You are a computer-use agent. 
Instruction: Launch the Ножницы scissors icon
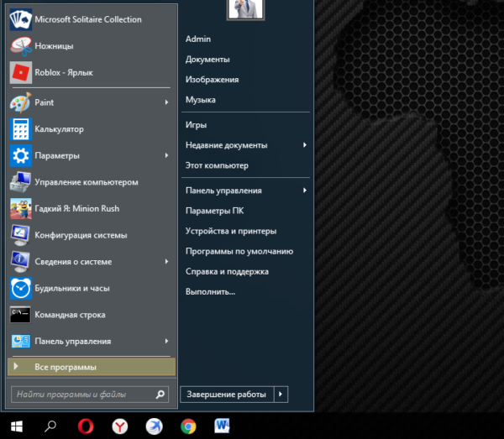[21, 46]
